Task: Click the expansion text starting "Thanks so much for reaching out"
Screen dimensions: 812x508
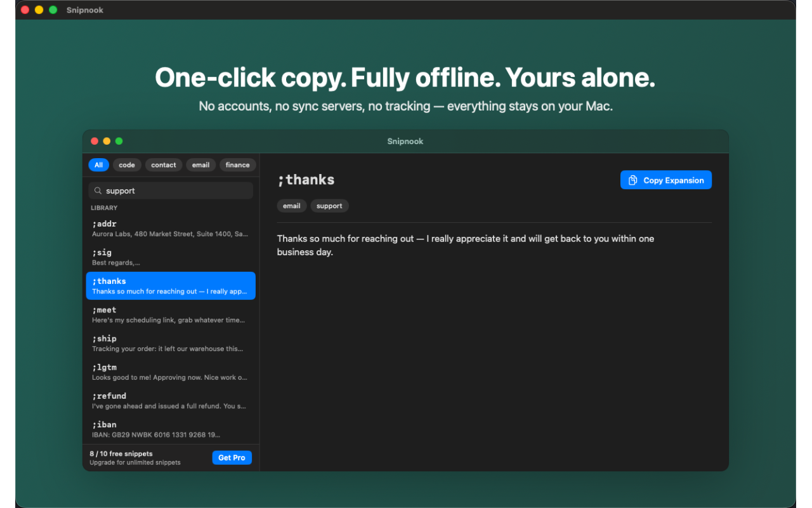Action: click(x=466, y=245)
